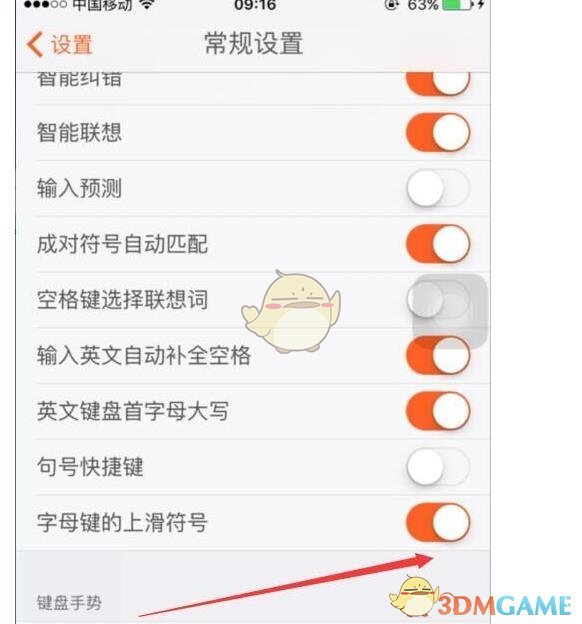Turn off 成对符号自动匹配 switch
Image resolution: width=582 pixels, height=624 pixels.
(438, 244)
